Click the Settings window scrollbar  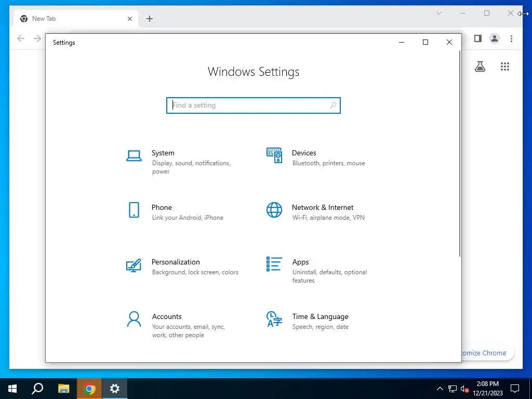460,153
